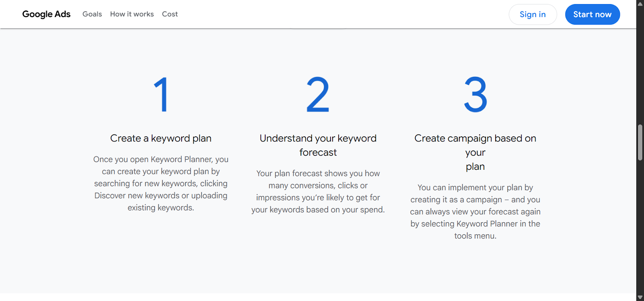Click the large blue number 2

318,95
